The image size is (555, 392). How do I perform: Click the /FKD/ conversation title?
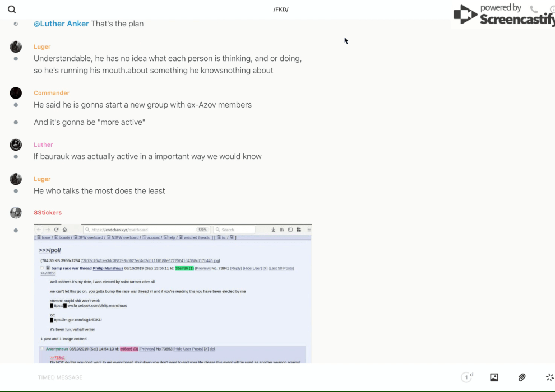point(280,10)
